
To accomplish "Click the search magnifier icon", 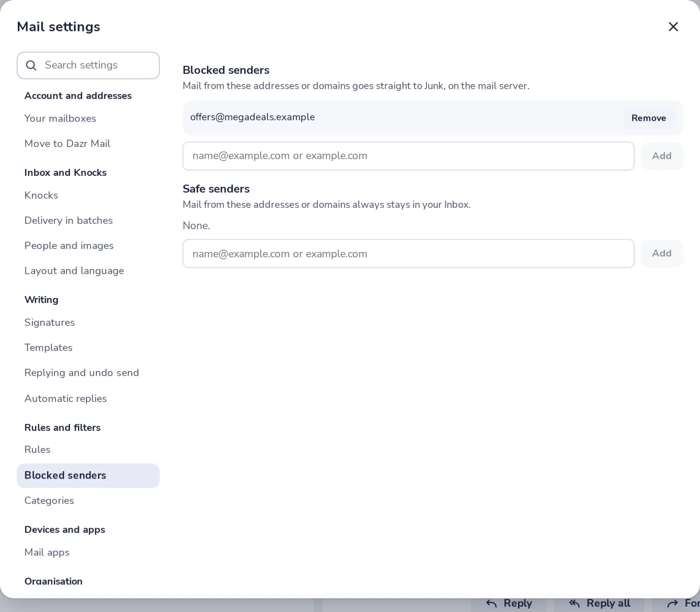I will click(31, 66).
